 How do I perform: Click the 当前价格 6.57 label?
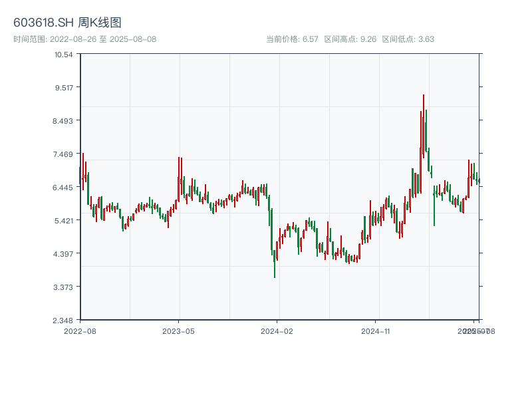[292, 39]
